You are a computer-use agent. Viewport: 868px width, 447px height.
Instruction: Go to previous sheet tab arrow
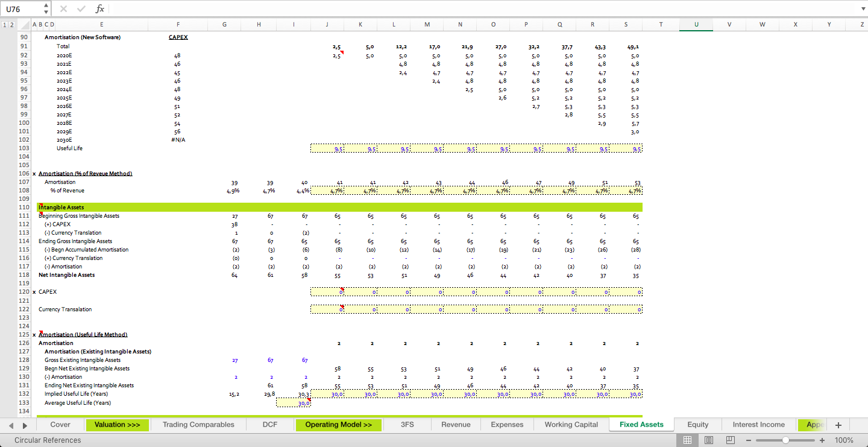coord(10,425)
